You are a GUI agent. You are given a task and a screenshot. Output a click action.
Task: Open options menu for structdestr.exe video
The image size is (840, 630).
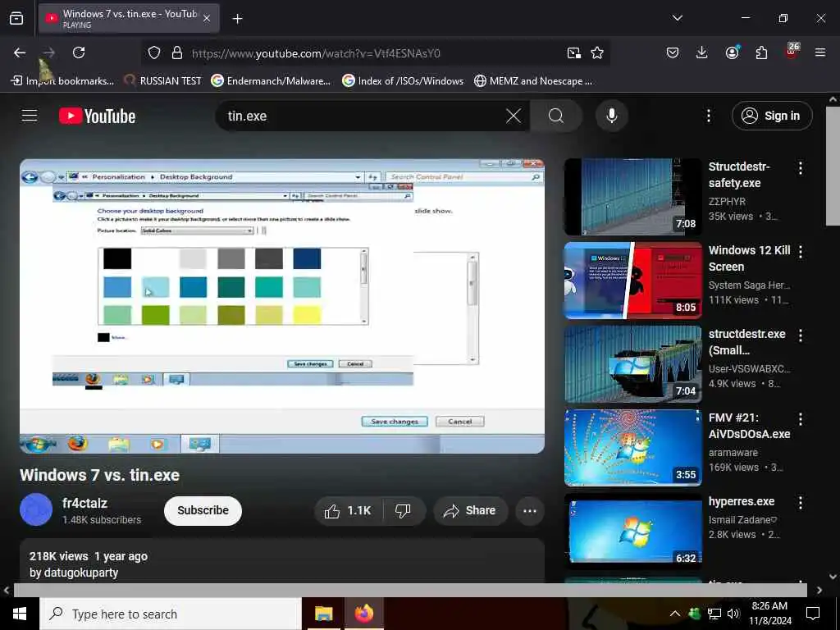[x=801, y=336]
